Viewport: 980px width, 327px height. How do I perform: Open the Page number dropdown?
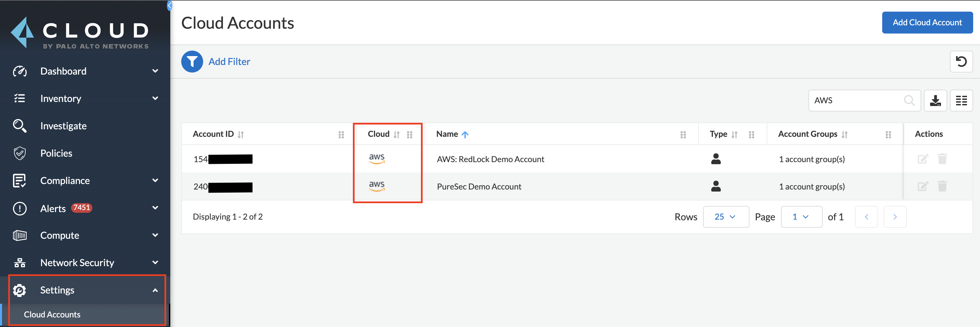tap(801, 217)
